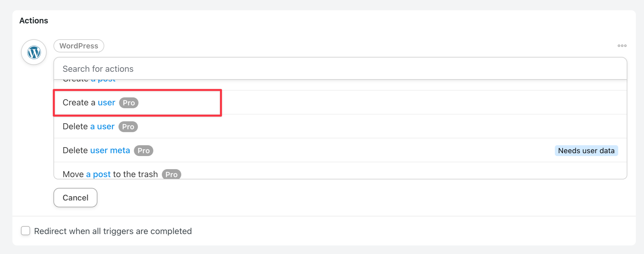The width and height of the screenshot is (644, 254).
Task: Click the blue 'user' word in Create a user
Action: pos(106,103)
